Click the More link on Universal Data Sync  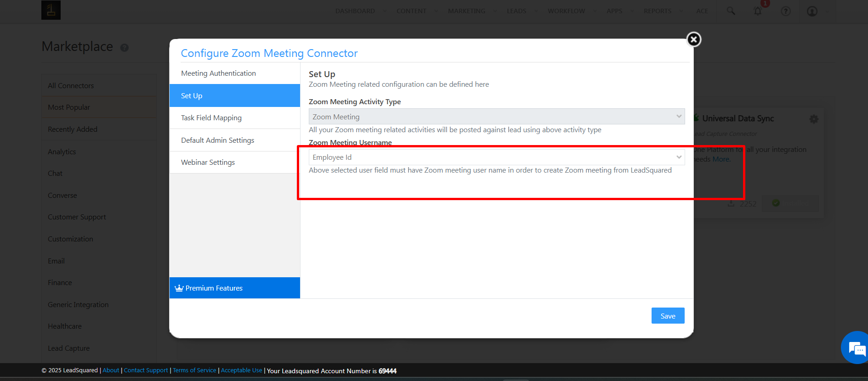point(721,159)
